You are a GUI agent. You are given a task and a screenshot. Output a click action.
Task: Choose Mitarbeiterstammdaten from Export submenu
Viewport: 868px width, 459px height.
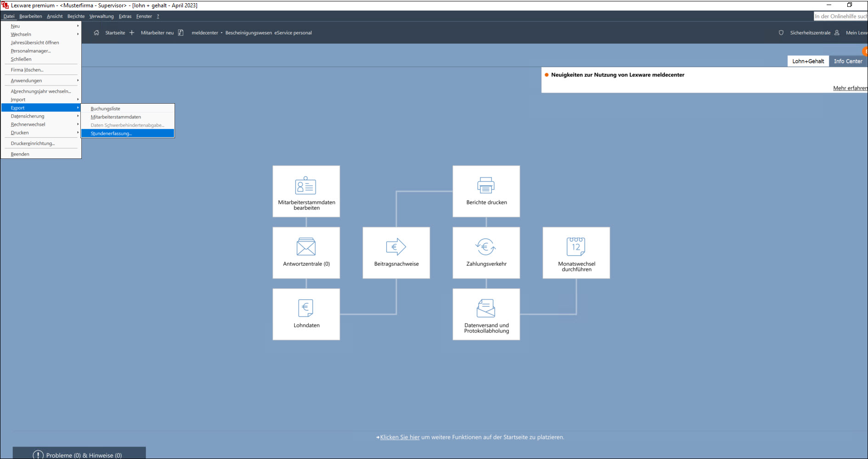128,117
